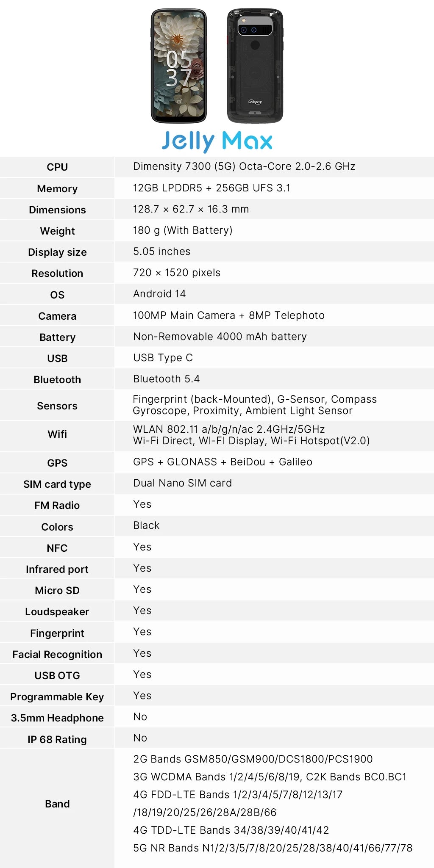This screenshot has width=434, height=868.
Task: Select the CPU row label
Action: (x=57, y=167)
